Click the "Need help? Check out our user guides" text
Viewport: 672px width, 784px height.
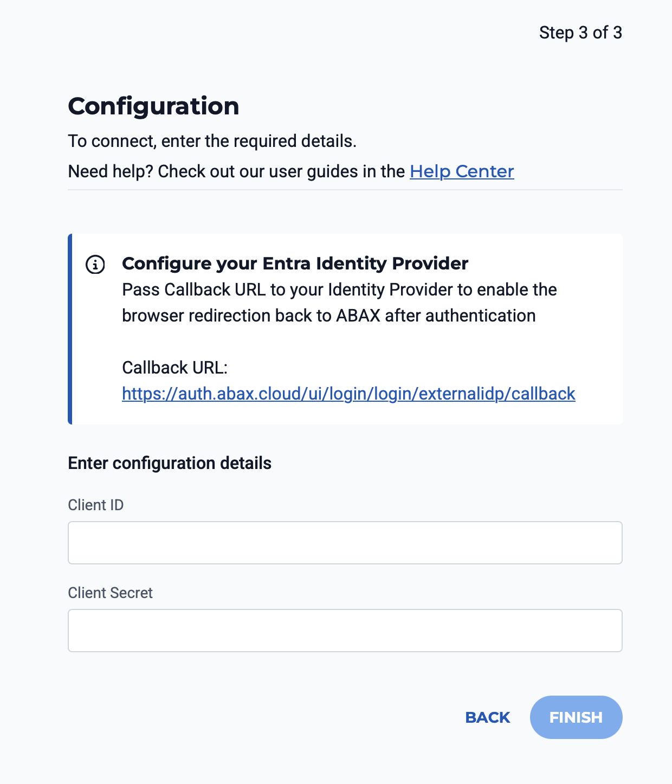[236, 171]
